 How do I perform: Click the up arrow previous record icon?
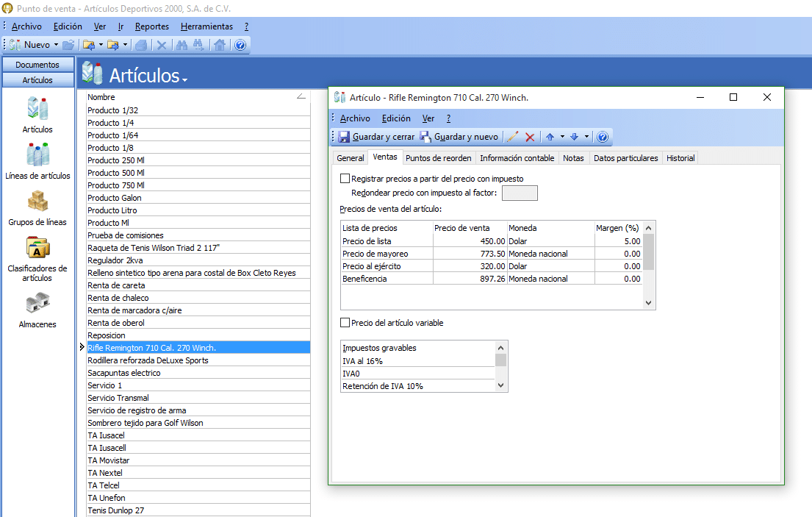coord(550,137)
